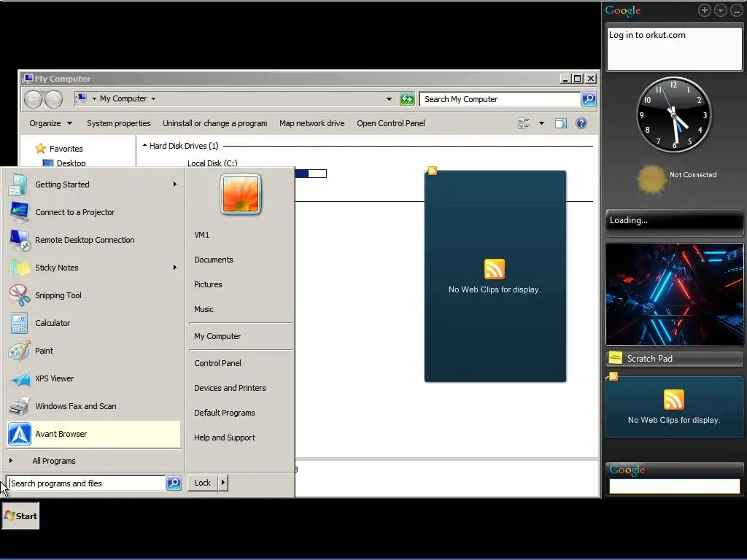Click the Back button in My Computer
The image size is (747, 560).
pyautogui.click(x=34, y=99)
